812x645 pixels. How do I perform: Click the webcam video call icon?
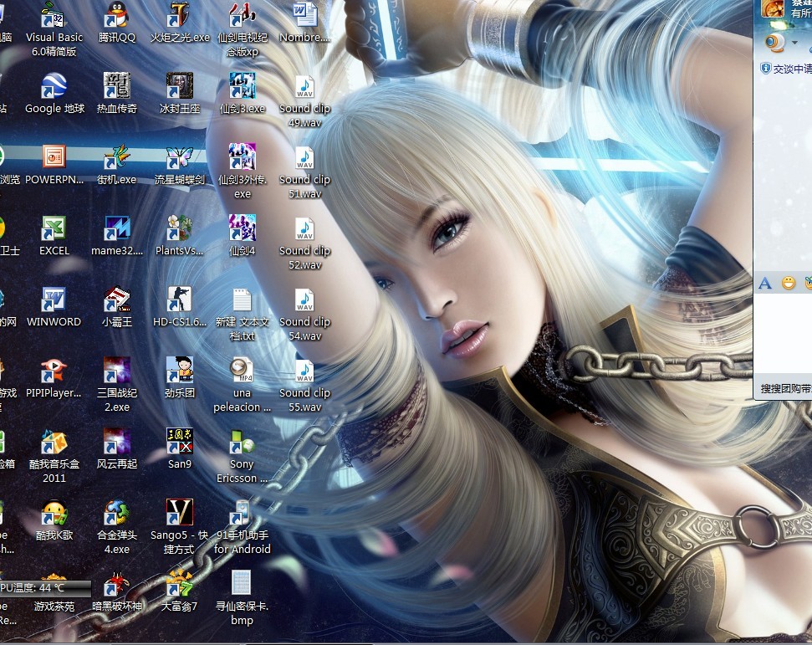[775, 42]
